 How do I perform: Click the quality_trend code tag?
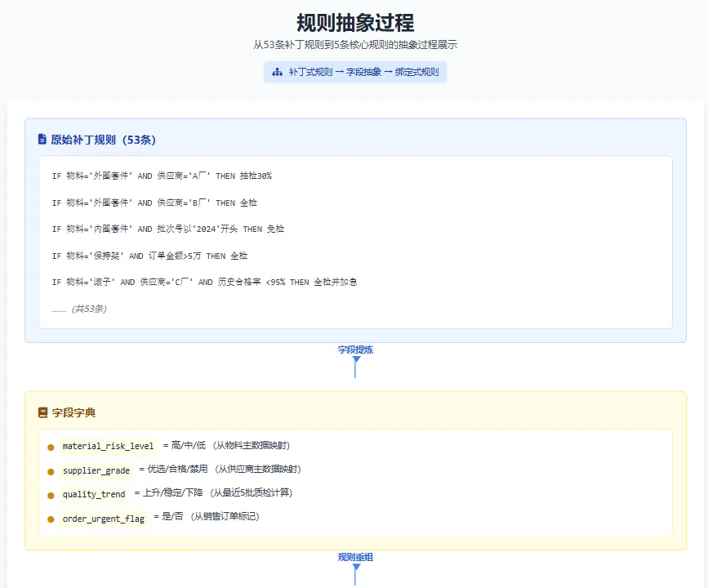coord(94,495)
